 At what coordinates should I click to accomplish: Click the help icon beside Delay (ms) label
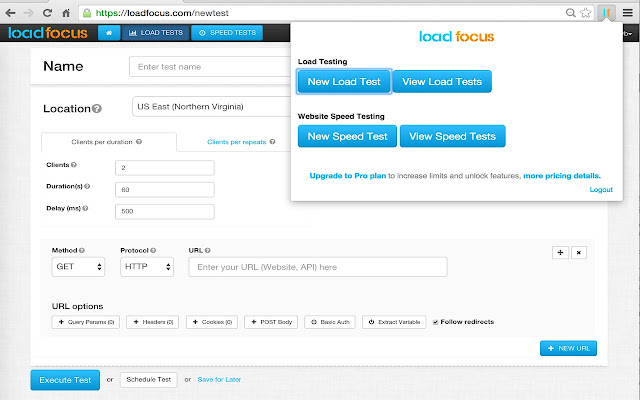click(x=85, y=208)
